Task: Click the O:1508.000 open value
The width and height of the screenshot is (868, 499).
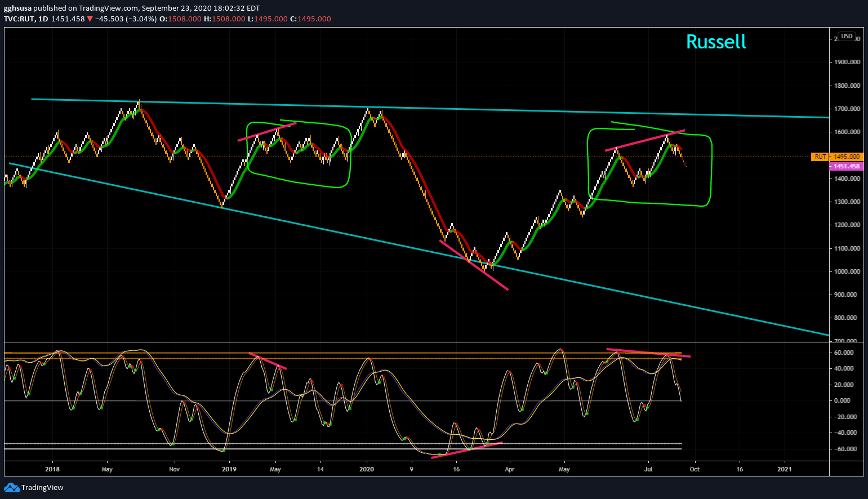Action: 180,19
